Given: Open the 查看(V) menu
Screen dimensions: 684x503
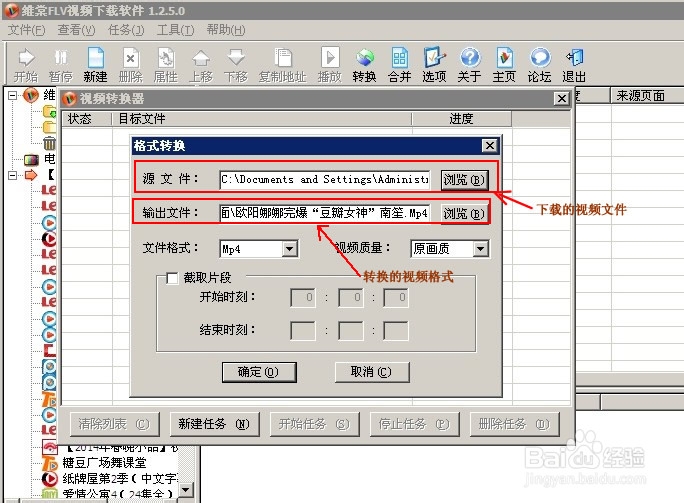Looking at the screenshot, I should tap(76, 30).
